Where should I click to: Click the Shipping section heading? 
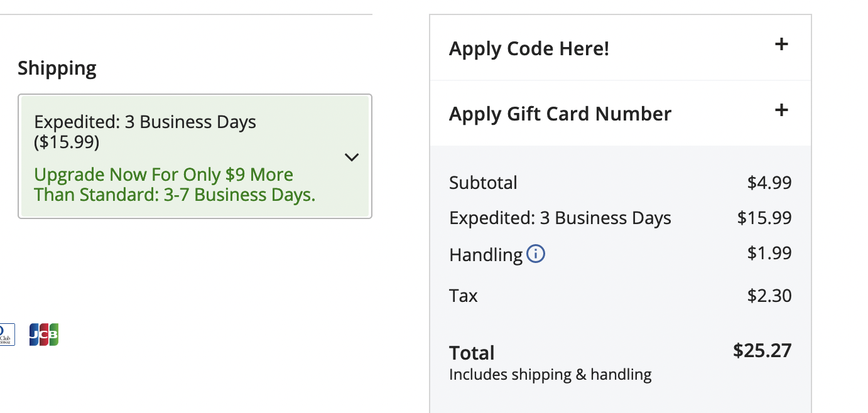point(57,68)
